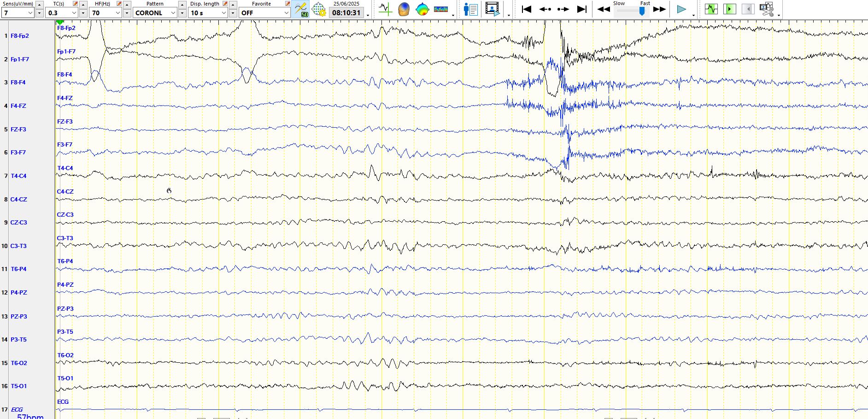Viewport: 868px width, 419px height.
Task: Select channel 13 PZ-P3 label
Action: pos(19,316)
